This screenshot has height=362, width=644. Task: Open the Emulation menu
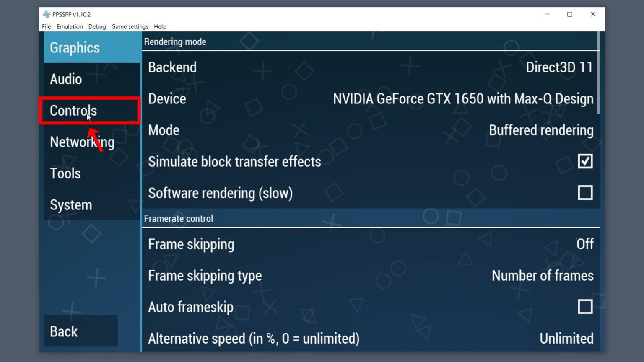pos(69,26)
